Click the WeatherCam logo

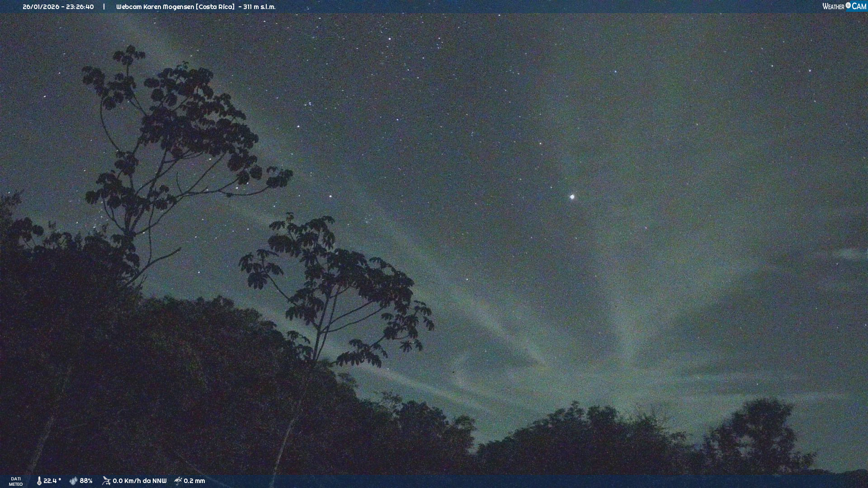point(844,6)
